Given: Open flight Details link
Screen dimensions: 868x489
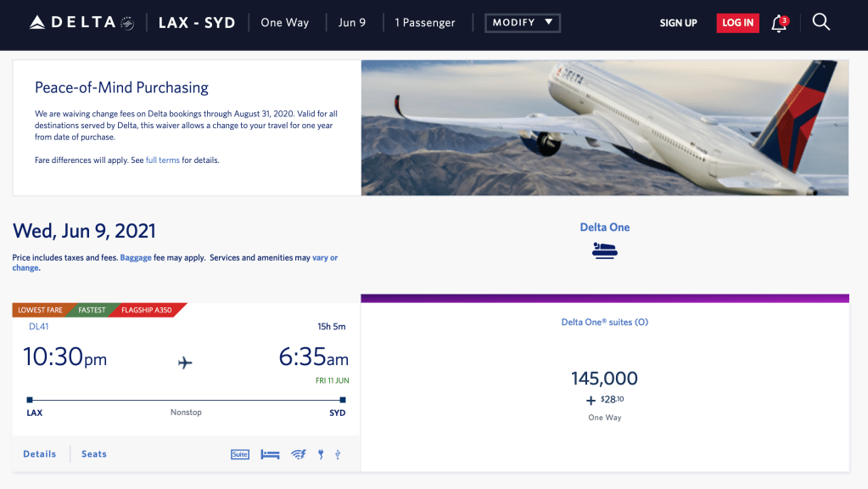Looking at the screenshot, I should coord(40,454).
